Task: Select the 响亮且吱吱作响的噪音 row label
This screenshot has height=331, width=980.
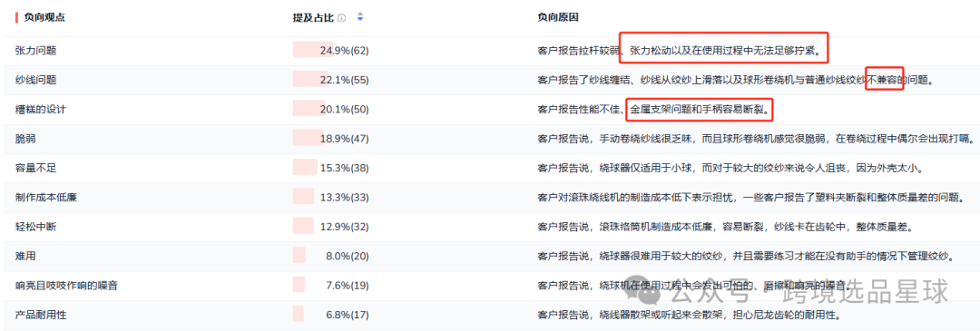Action: [x=66, y=286]
